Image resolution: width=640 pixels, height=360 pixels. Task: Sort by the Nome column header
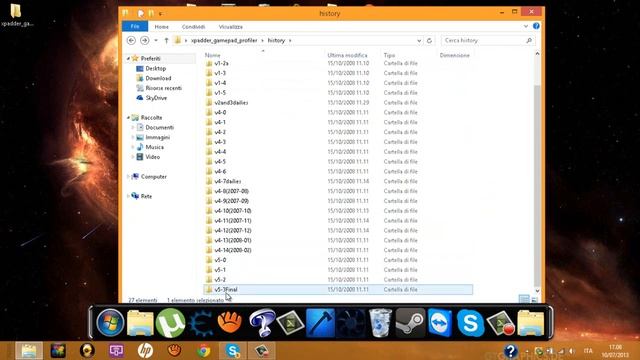(x=213, y=55)
